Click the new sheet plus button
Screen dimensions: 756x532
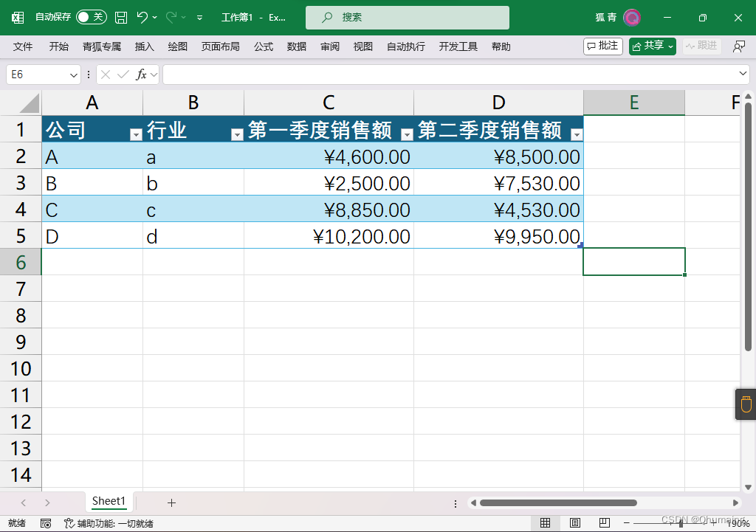pos(171,502)
